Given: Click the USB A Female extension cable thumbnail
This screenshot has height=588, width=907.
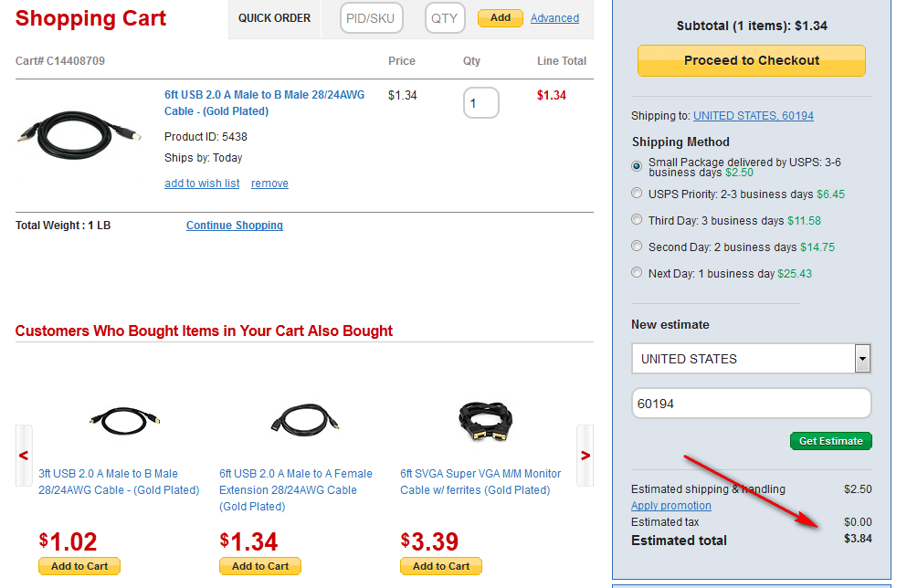Looking at the screenshot, I should click(305, 420).
